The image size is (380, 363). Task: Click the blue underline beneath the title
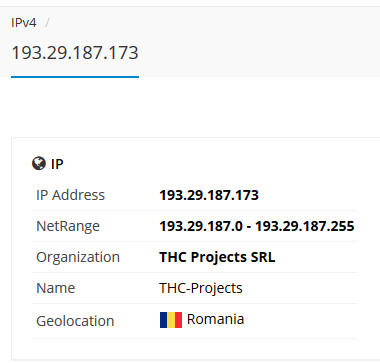tap(75, 77)
